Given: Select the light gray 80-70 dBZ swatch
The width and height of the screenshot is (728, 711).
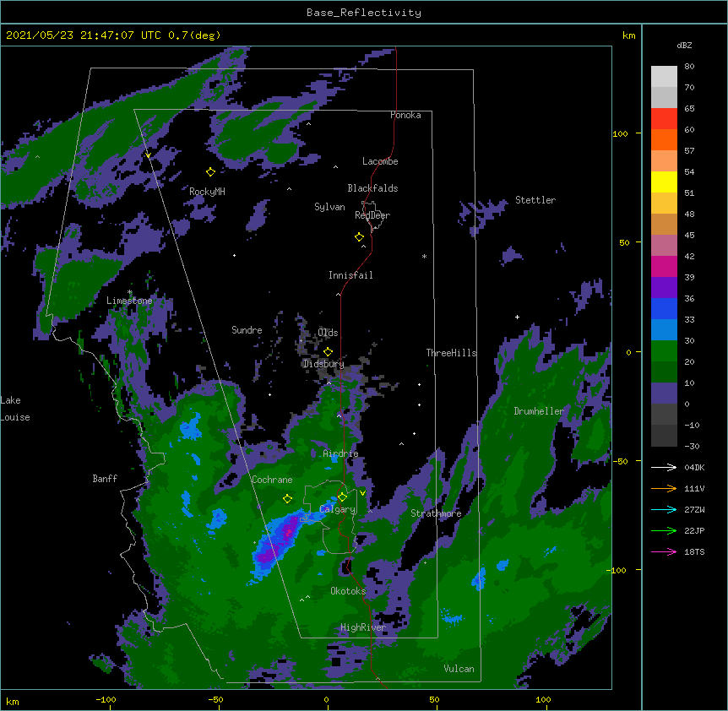Looking at the screenshot, I should (664, 77).
